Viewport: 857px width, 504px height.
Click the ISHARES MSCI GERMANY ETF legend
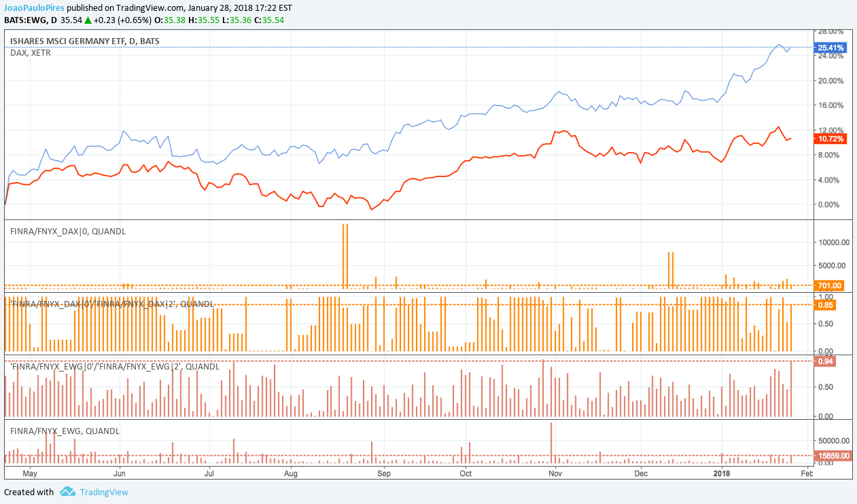(85, 41)
